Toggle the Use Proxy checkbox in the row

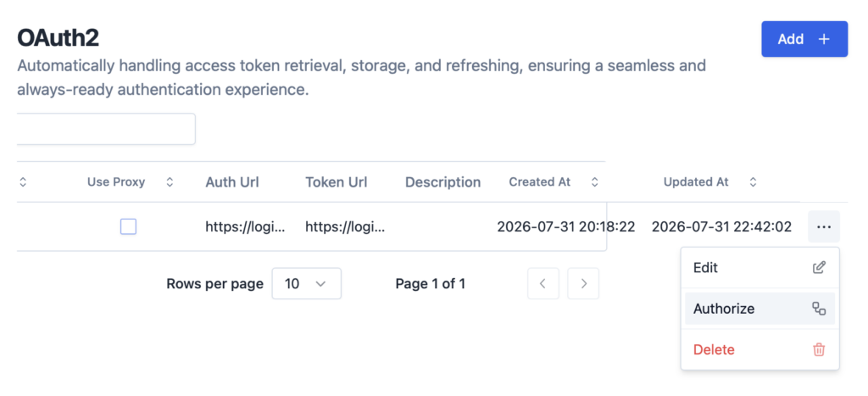coord(129,226)
